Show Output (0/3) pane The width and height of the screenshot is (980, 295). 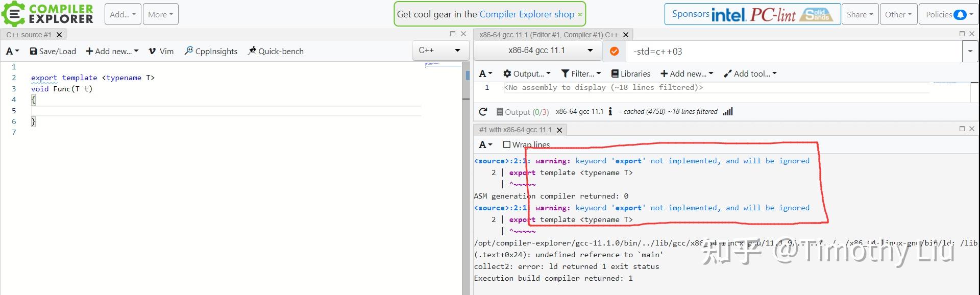point(523,112)
